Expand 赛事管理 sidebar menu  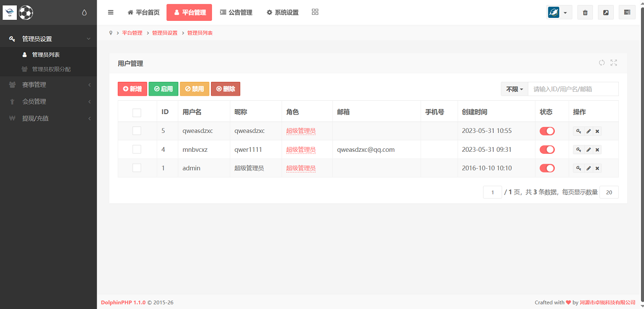(x=49, y=85)
